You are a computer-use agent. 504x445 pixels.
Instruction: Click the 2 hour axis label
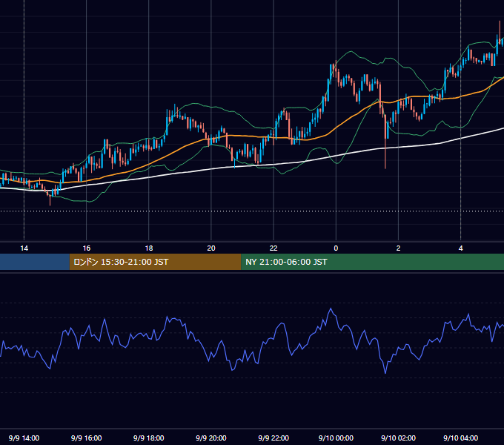point(398,248)
